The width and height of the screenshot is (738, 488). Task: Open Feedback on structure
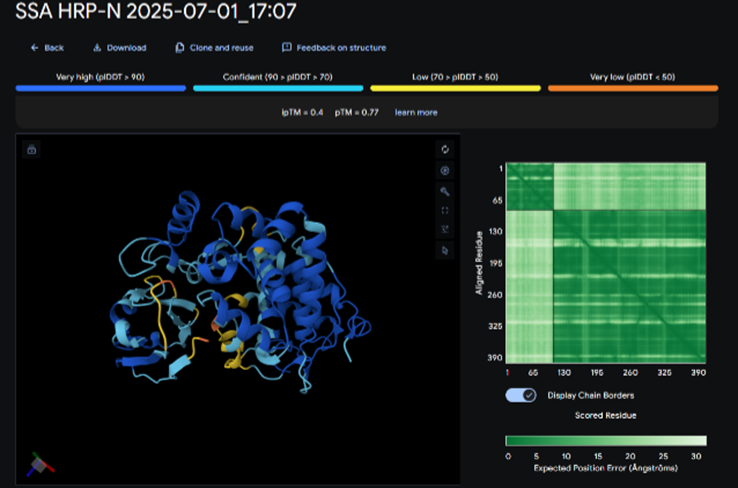point(334,48)
